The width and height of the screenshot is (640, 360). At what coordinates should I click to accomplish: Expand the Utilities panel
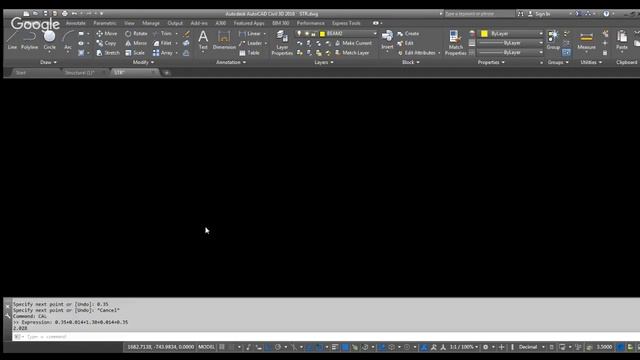tap(591, 62)
